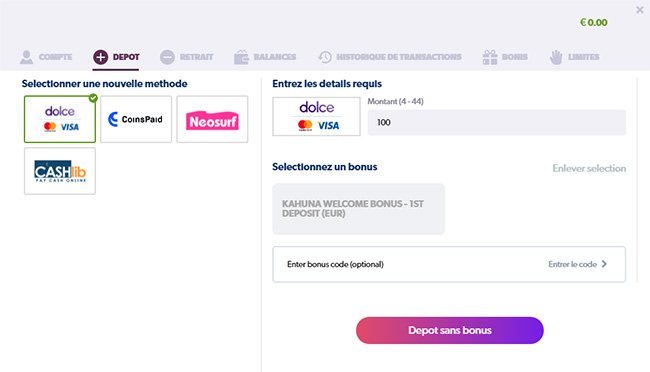
Task: Close the deposit dialog with the X
Action: (640, 10)
